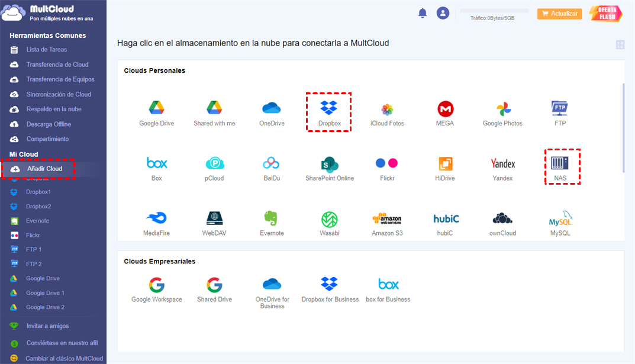The width and height of the screenshot is (635, 364).
Task: Open the Oferta Flash promotion
Action: point(606,14)
